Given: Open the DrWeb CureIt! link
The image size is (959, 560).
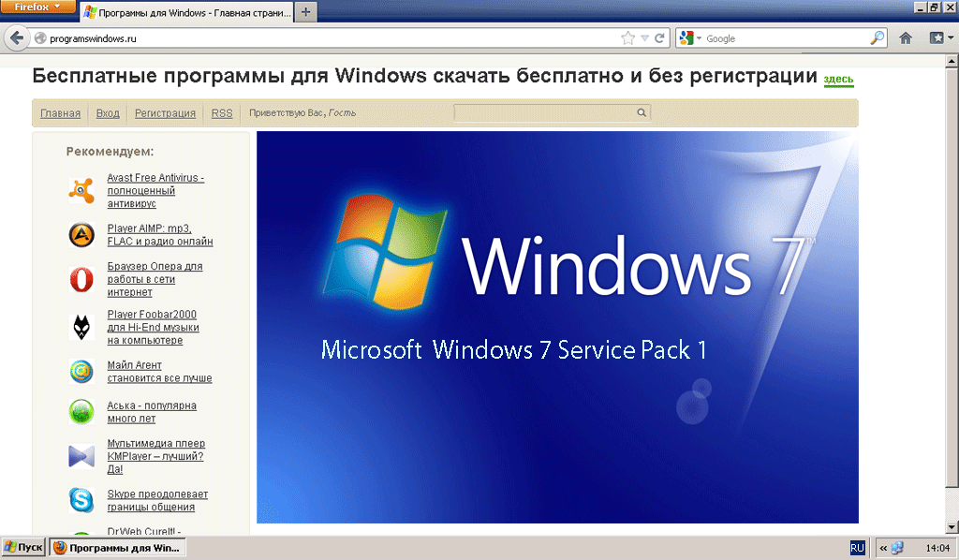Looking at the screenshot, I should pos(143,531).
